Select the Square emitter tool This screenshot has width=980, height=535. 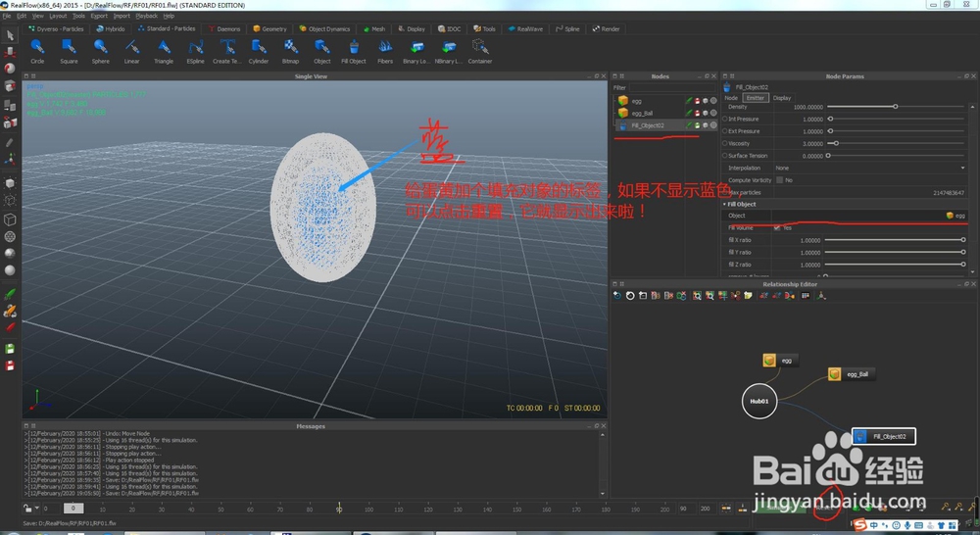tap(69, 51)
